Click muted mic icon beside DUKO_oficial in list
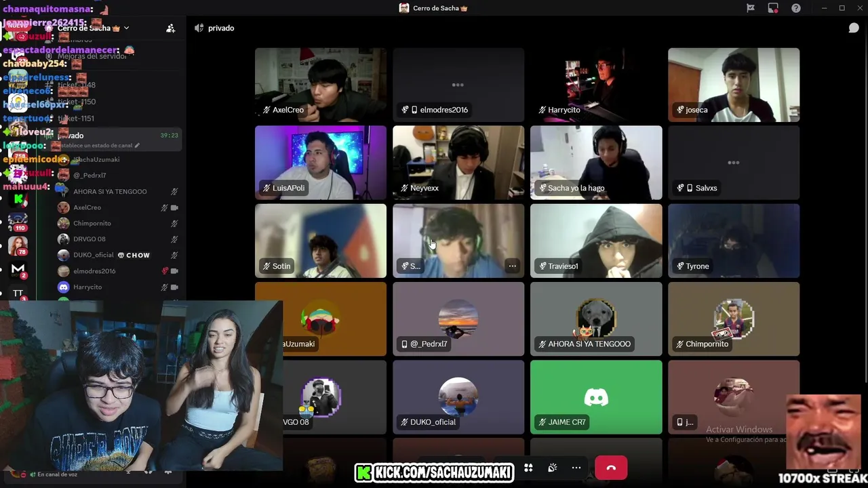Screen dimensions: 868x488 pyautogui.click(x=174, y=255)
